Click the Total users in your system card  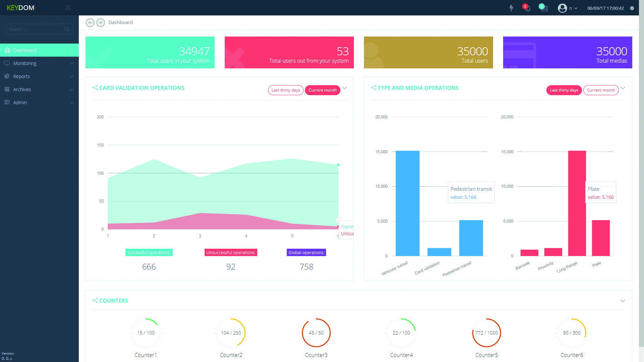coord(150,53)
